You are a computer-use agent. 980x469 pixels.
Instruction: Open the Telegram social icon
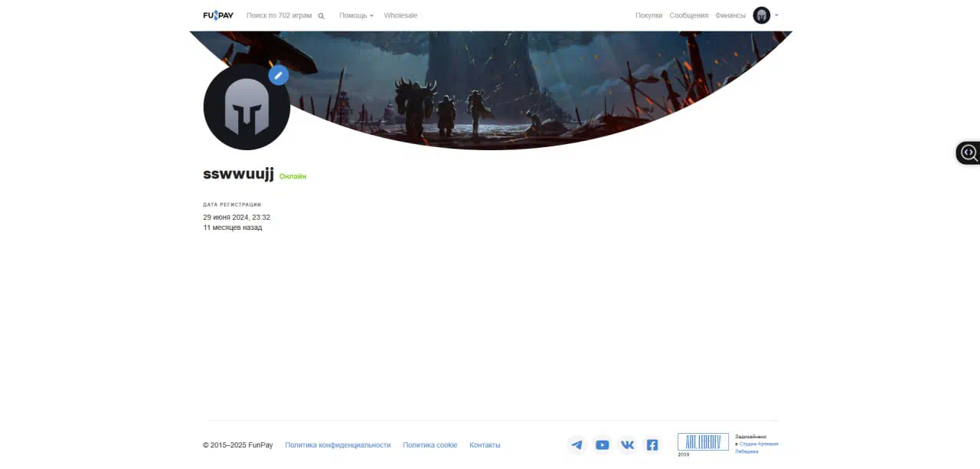577,445
